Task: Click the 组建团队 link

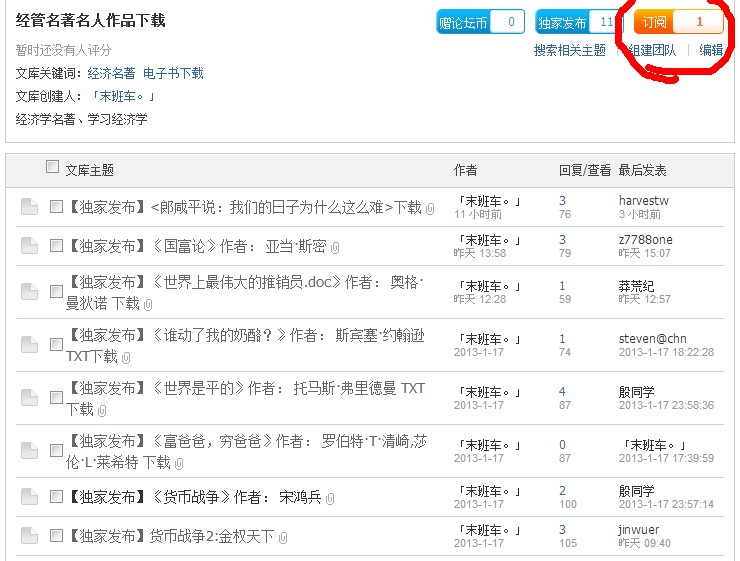Action: (x=653, y=50)
